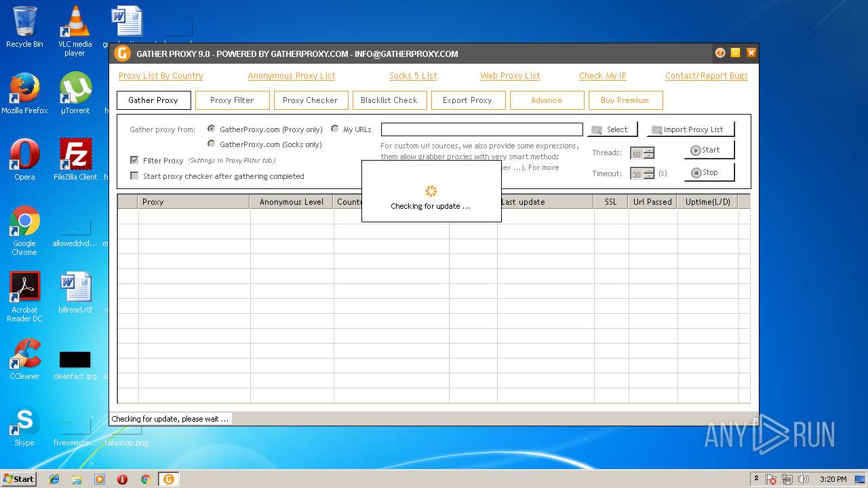
Task: Open Recycle Bin on the desktop
Action: pos(24,27)
